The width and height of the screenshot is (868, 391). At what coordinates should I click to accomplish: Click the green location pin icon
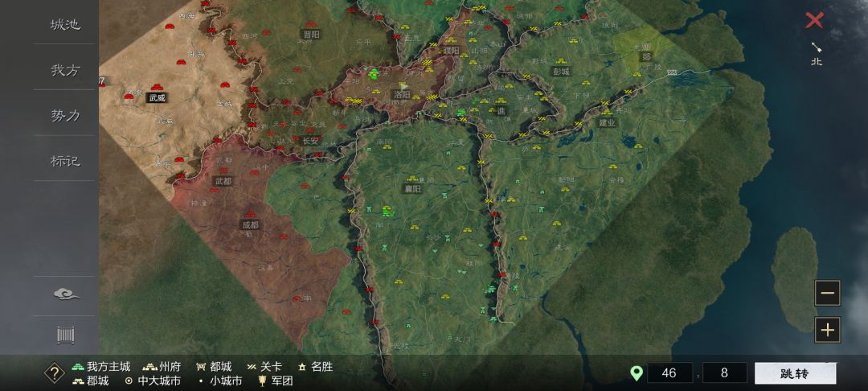pyautogui.click(x=637, y=372)
